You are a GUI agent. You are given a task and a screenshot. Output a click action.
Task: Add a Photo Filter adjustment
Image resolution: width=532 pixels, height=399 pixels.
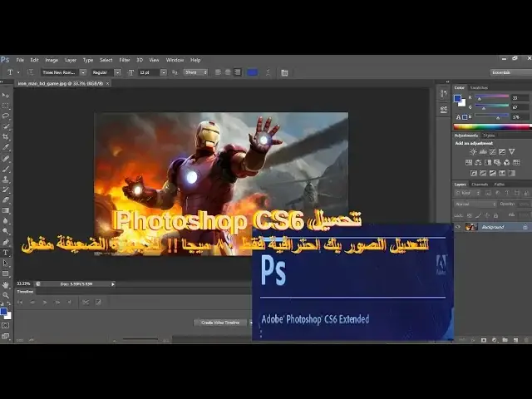(x=497, y=163)
